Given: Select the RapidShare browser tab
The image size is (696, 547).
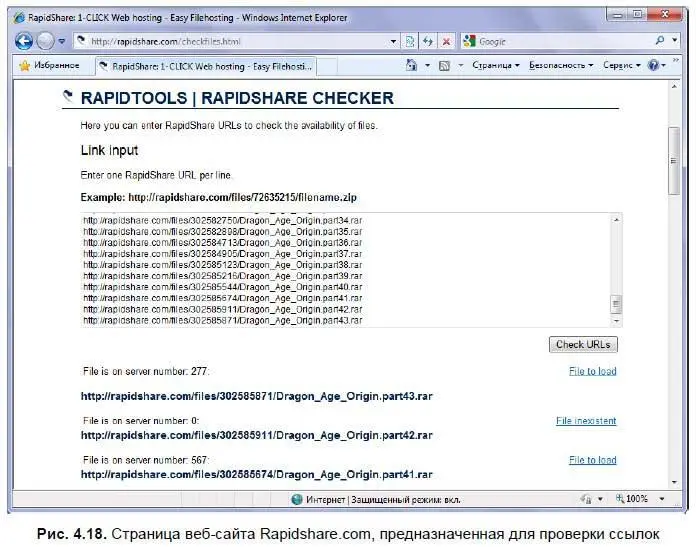Looking at the screenshot, I should coord(205,65).
